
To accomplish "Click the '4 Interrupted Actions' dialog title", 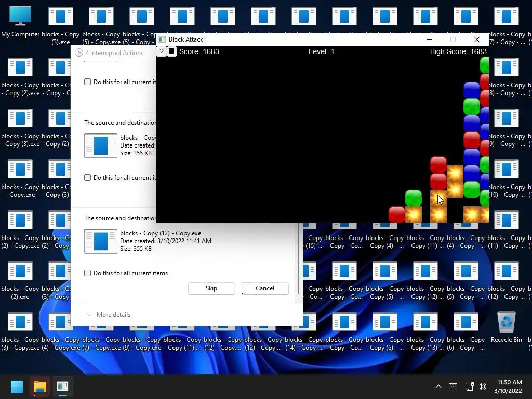I will 114,53.
